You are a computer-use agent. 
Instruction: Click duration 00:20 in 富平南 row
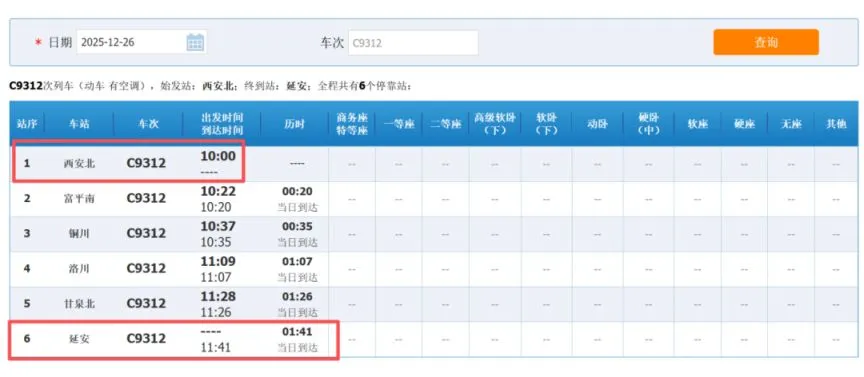[x=298, y=191]
